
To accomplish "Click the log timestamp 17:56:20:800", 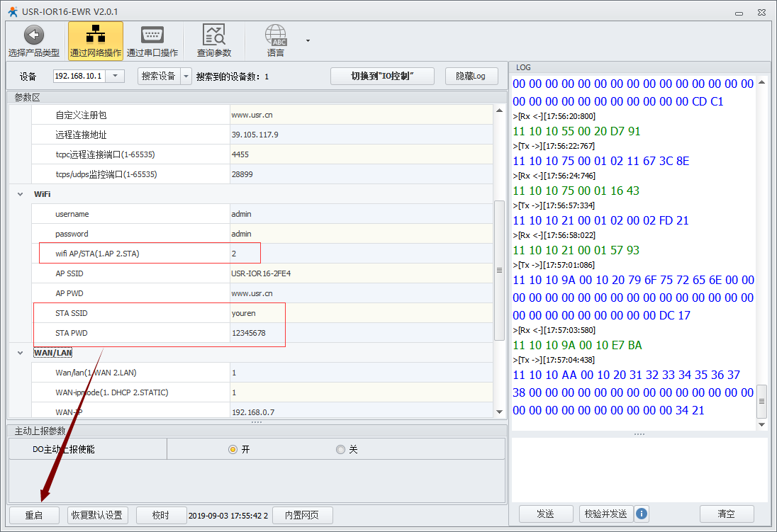I will (x=569, y=116).
